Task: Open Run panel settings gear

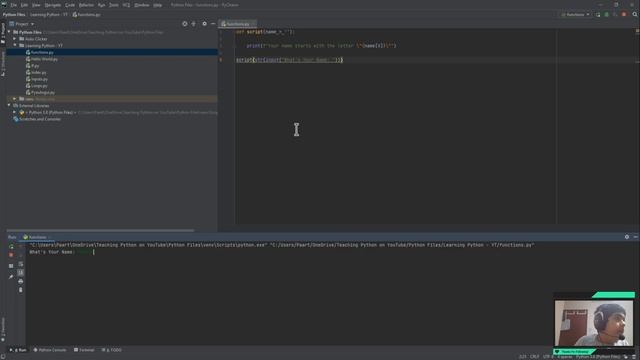Action: coord(627,237)
